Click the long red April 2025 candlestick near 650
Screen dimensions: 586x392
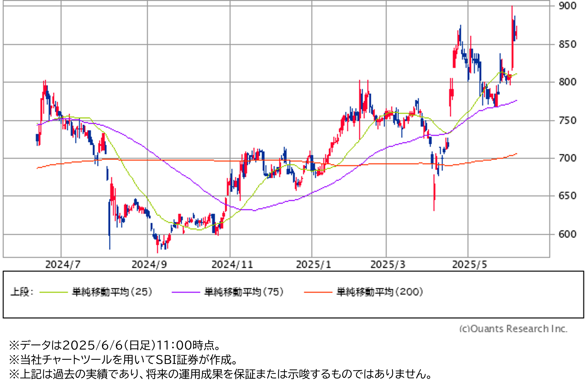(434, 192)
